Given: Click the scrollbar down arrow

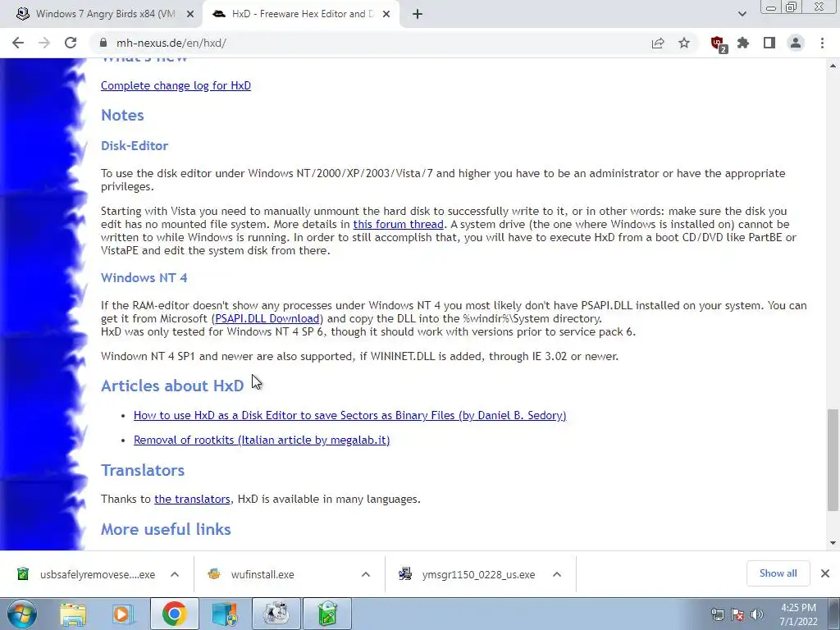Looking at the screenshot, I should pos(833,543).
